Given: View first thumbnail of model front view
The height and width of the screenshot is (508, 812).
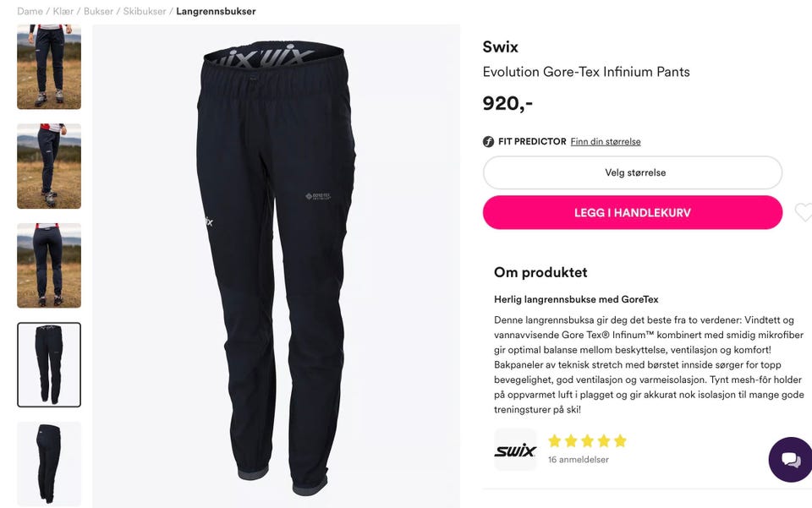Looking at the screenshot, I should click(x=49, y=67).
